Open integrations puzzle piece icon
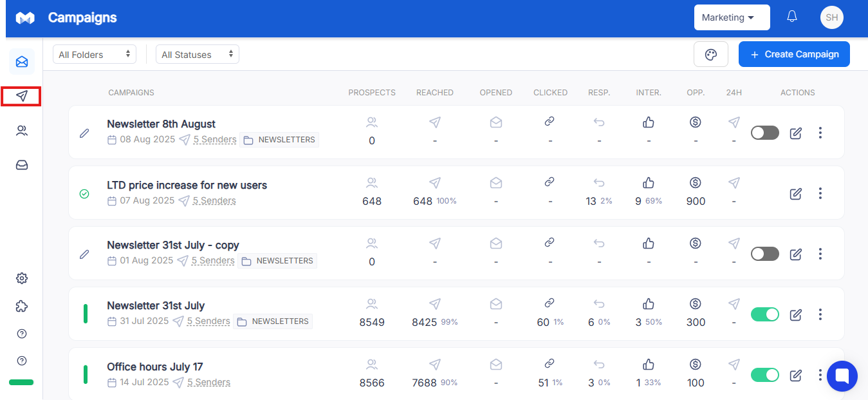This screenshot has width=868, height=400. [22, 306]
